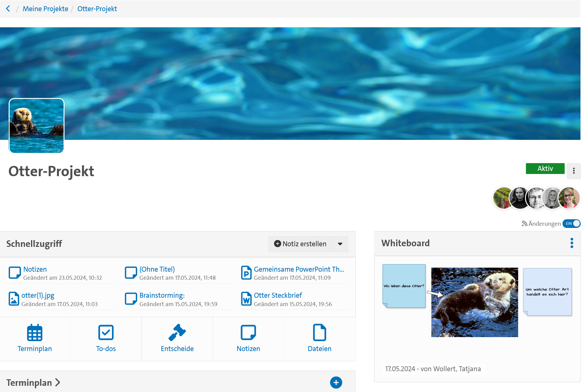Image resolution: width=587 pixels, height=392 pixels.
Task: Open the Dateien file icon
Action: (319, 332)
